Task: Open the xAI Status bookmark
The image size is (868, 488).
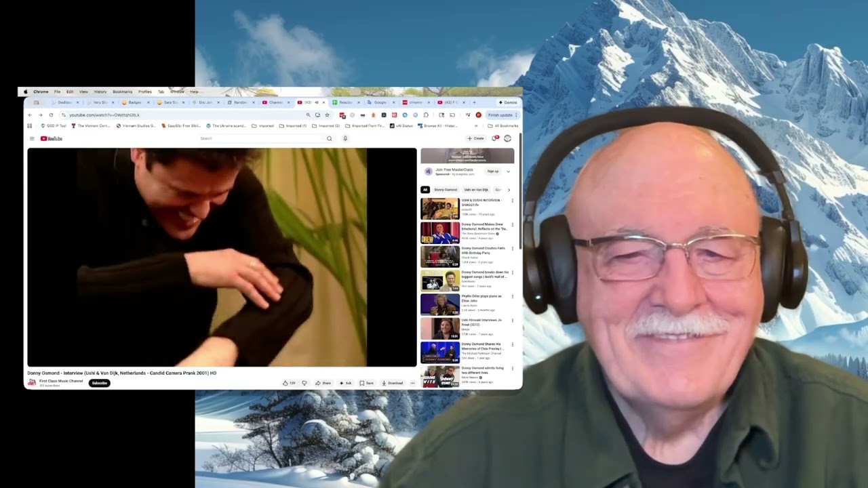Action: click(401, 126)
